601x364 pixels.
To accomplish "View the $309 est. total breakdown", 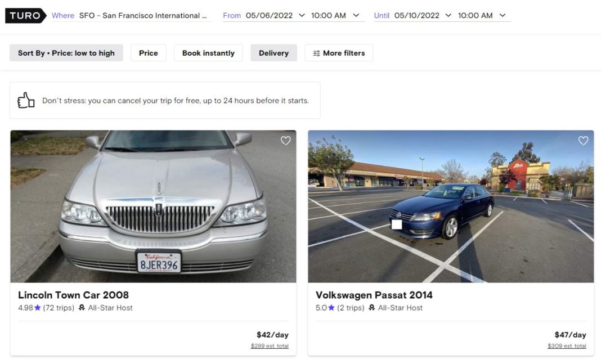I will click(x=566, y=345).
